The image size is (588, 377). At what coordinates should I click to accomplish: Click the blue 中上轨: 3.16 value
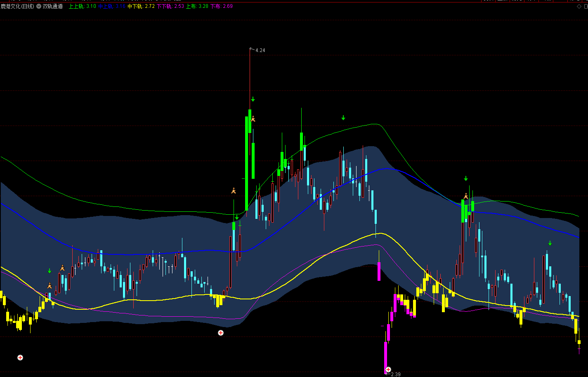pyautogui.click(x=112, y=6)
